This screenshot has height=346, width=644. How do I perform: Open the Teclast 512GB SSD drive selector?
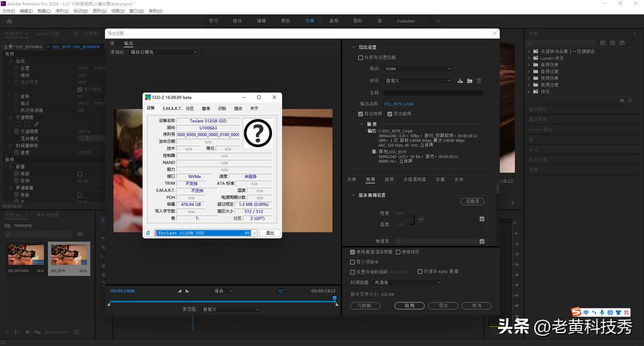click(x=206, y=233)
